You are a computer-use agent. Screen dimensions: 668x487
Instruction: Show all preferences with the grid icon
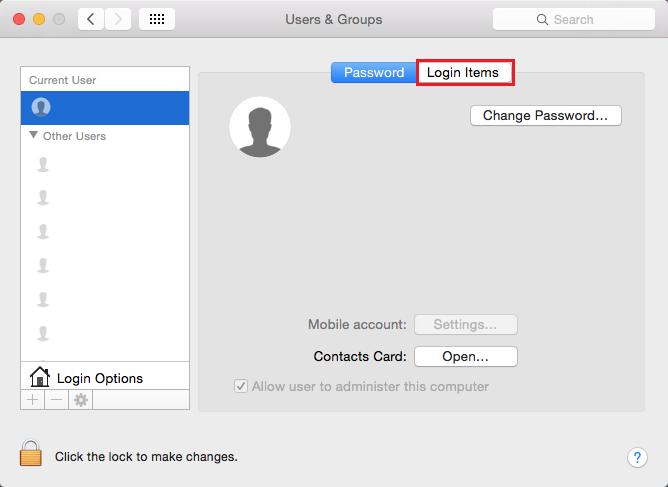pyautogui.click(x=157, y=19)
